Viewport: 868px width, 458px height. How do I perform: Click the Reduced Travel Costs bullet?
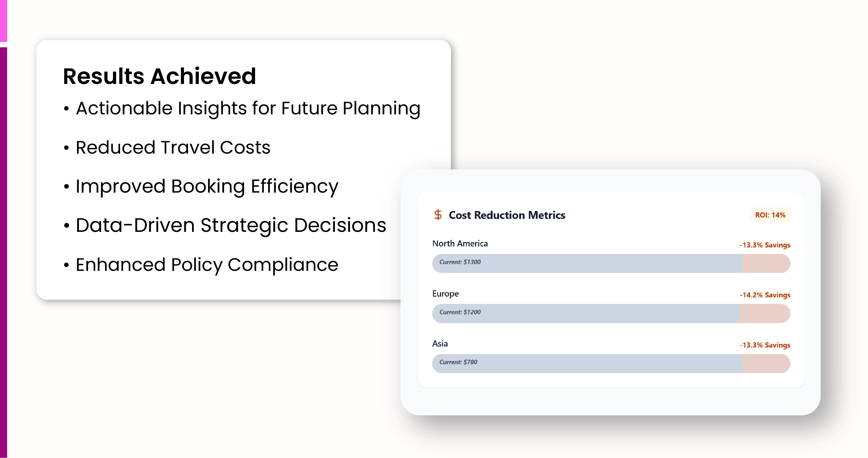pyautogui.click(x=173, y=148)
